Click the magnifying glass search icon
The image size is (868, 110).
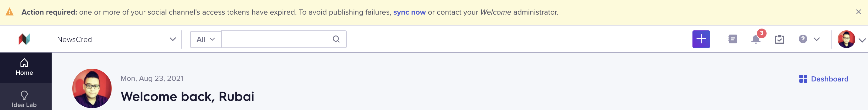point(336,39)
